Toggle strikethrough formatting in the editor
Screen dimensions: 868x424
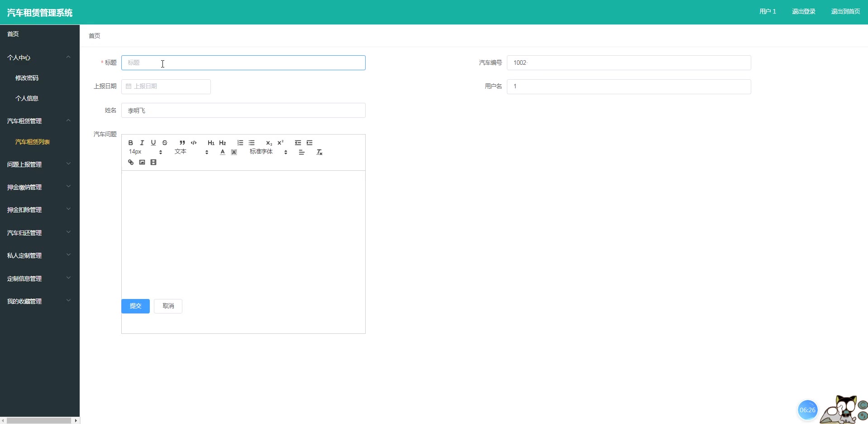click(x=165, y=143)
